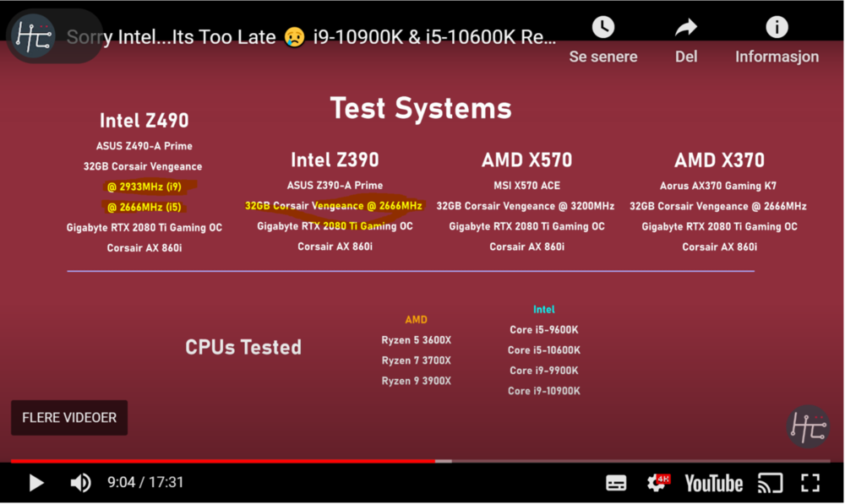
Task: Resume video with the play button
Action: click(36, 482)
